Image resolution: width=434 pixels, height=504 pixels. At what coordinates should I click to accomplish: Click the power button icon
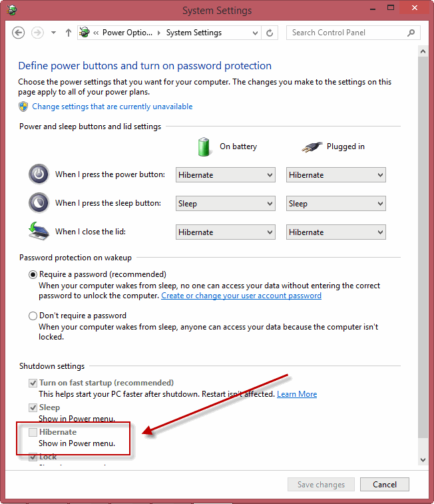coord(39,174)
